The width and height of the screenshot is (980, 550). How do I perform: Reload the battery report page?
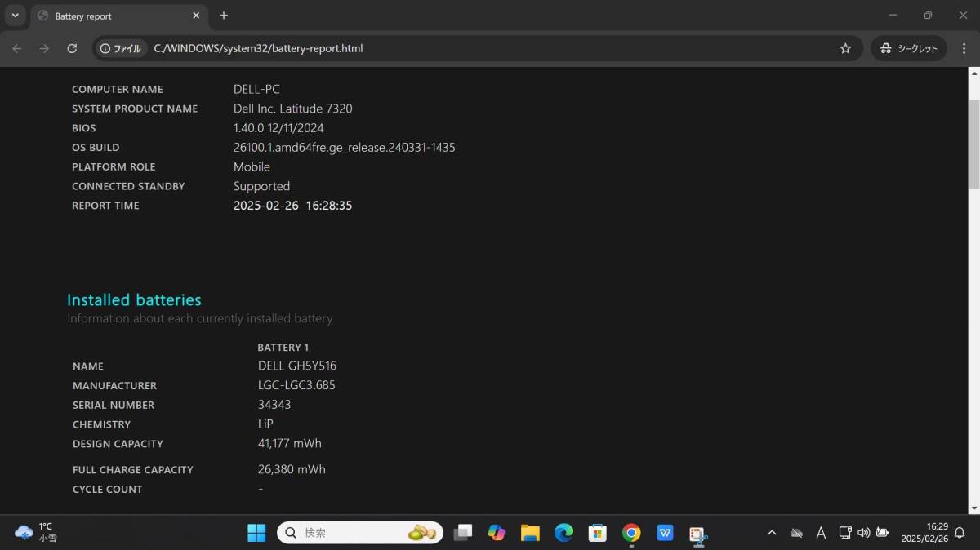pos(72,48)
